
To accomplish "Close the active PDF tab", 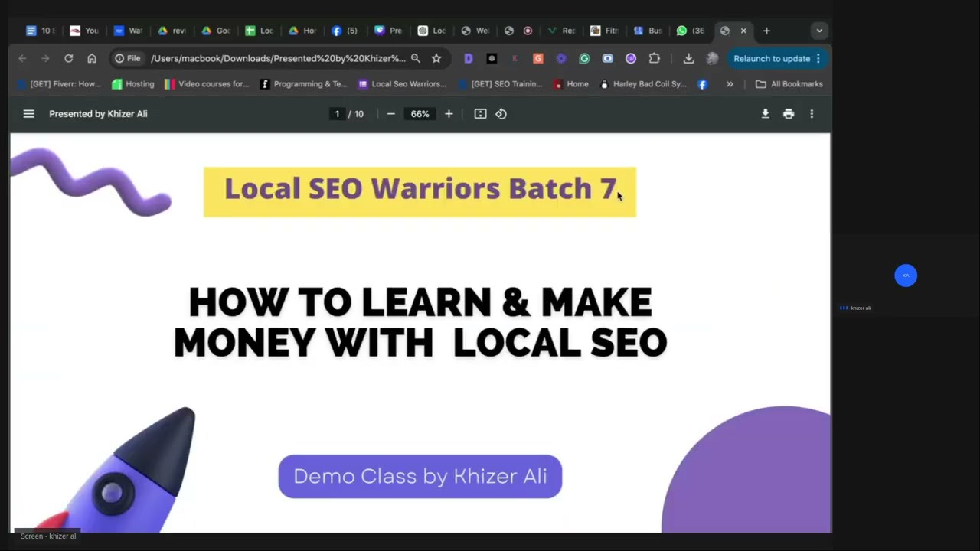I will [743, 31].
